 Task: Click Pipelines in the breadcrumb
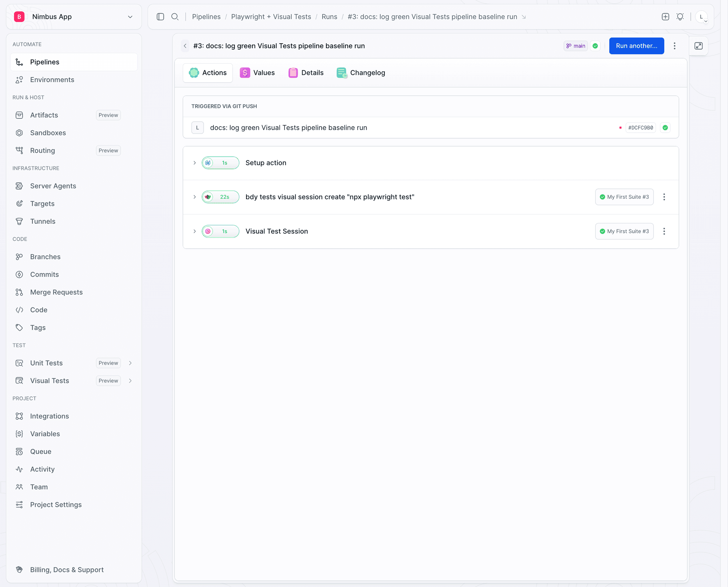pos(206,17)
